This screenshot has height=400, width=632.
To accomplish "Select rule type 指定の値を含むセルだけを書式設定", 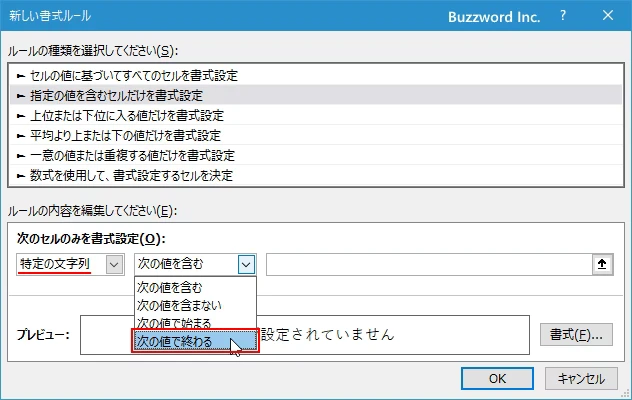I will pyautogui.click(x=316, y=96).
